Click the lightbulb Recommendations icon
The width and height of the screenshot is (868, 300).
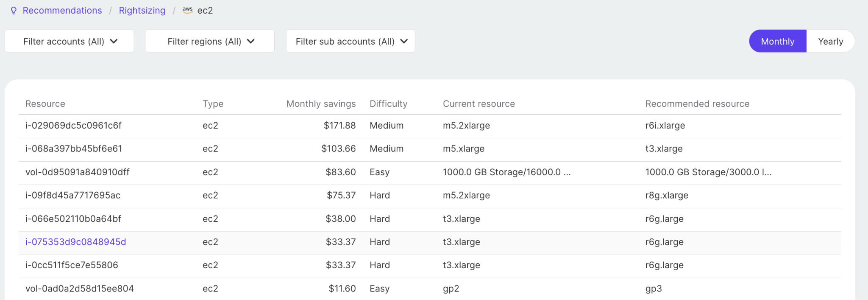pyautogui.click(x=14, y=11)
